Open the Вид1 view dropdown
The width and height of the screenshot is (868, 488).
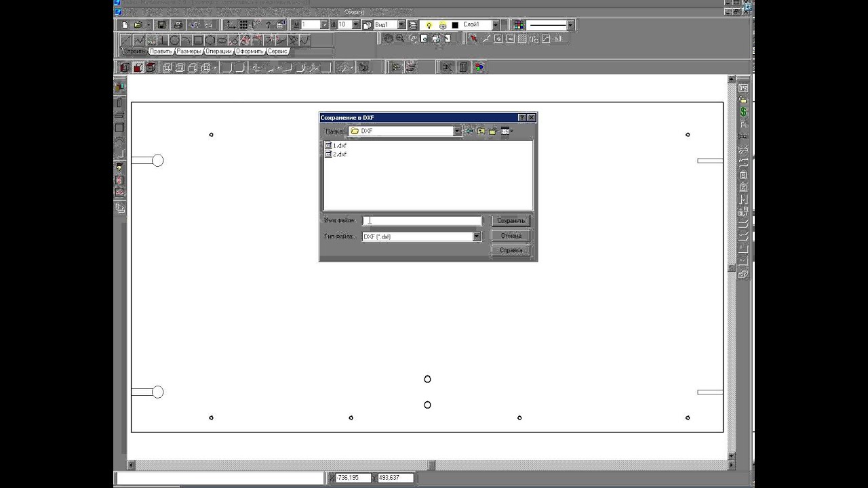click(401, 24)
